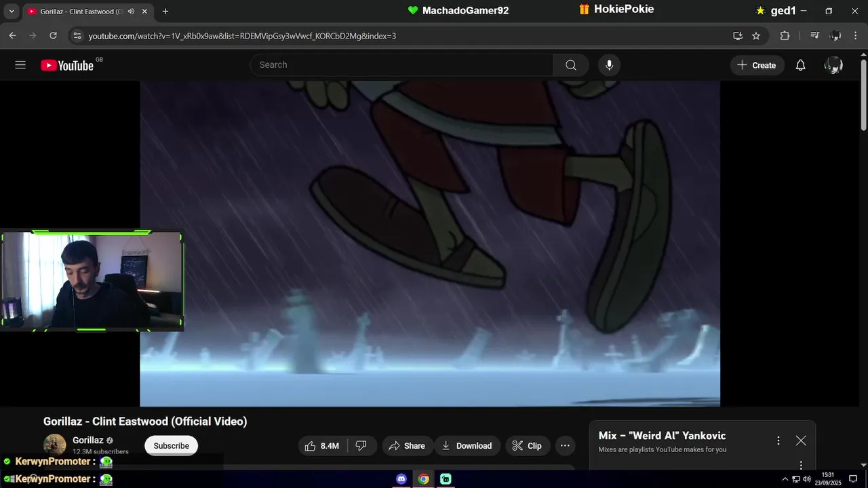The height and width of the screenshot is (488, 868).
Task: Open the three-dot menu of the mix playlist item
Action: tap(801, 465)
